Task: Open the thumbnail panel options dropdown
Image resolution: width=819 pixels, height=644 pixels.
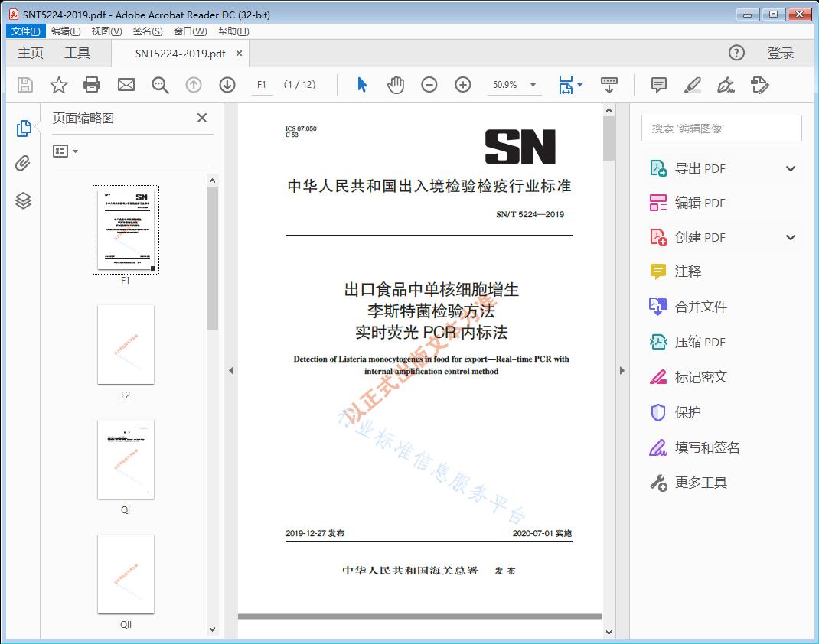Action: [x=63, y=151]
